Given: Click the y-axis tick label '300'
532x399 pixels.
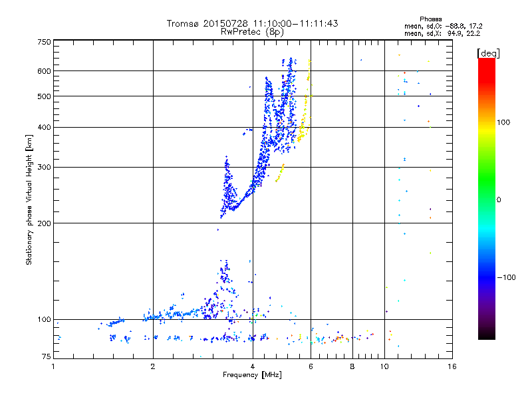Looking at the screenshot, I should pos(44,168).
